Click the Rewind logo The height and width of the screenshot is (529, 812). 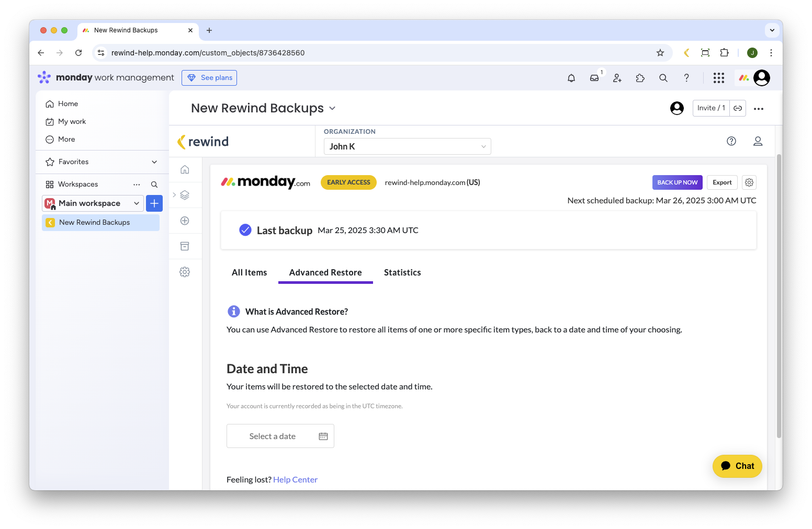[x=203, y=142]
